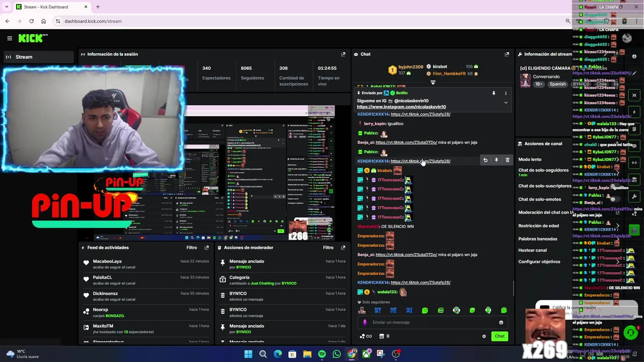Screen dimensions: 644x362
Task: Click the purple microphone icon
Action: click(365, 322)
